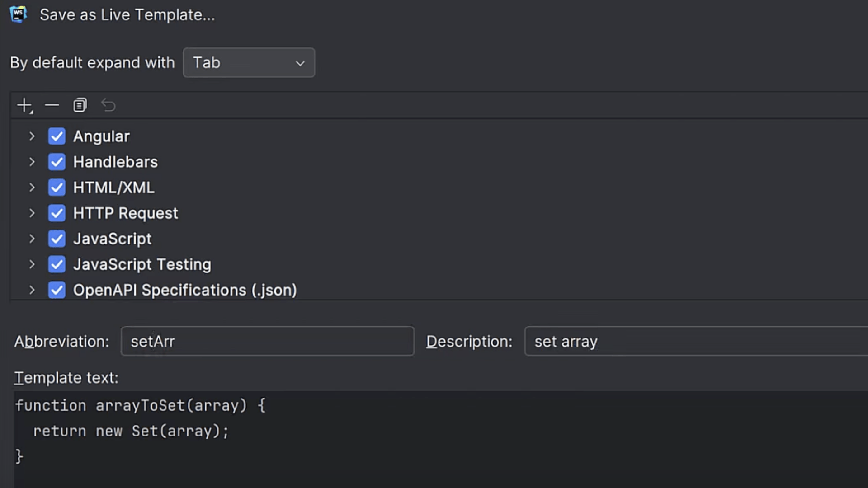Click the Add template plus icon
The height and width of the screenshot is (488, 868).
(x=24, y=105)
